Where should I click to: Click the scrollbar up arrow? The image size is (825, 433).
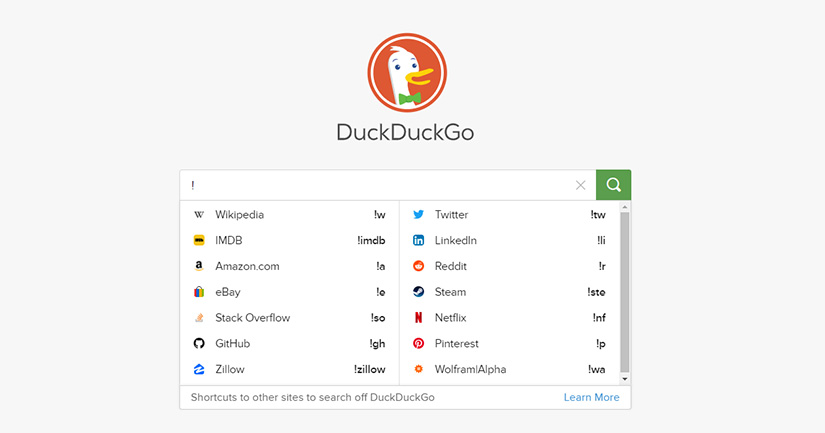coord(625,207)
